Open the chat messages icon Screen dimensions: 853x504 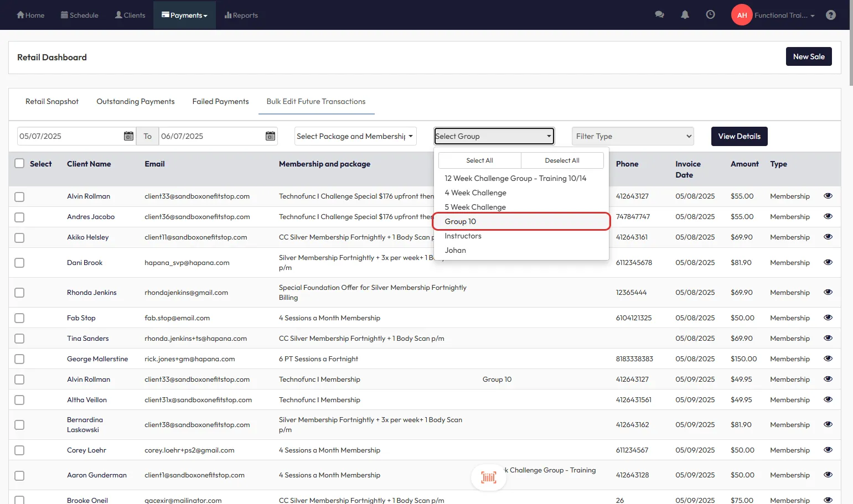point(659,15)
